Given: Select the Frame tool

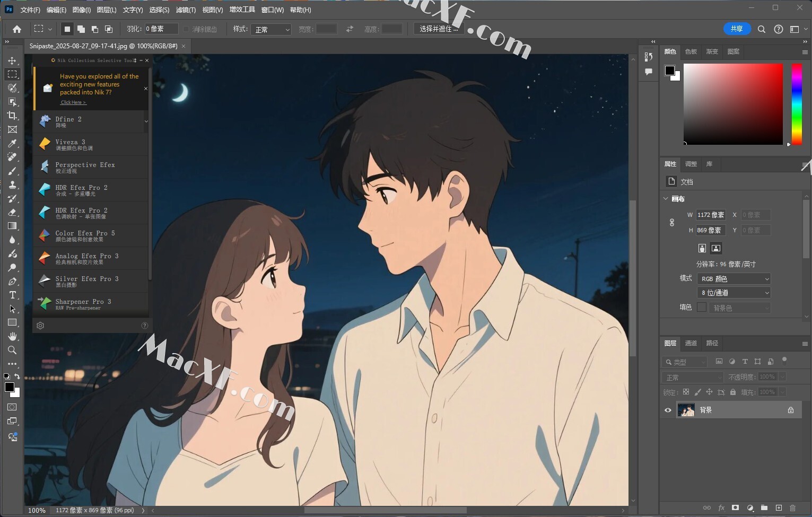Looking at the screenshot, I should (x=12, y=129).
